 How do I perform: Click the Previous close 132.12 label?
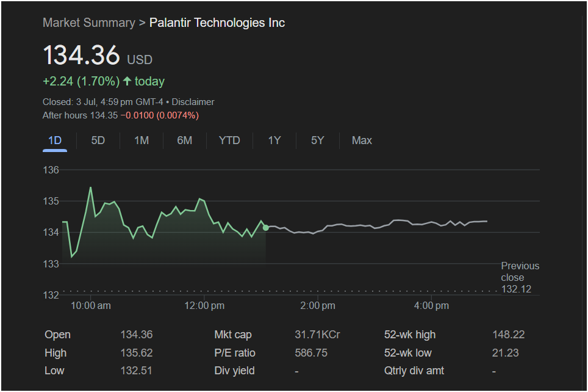520,277
